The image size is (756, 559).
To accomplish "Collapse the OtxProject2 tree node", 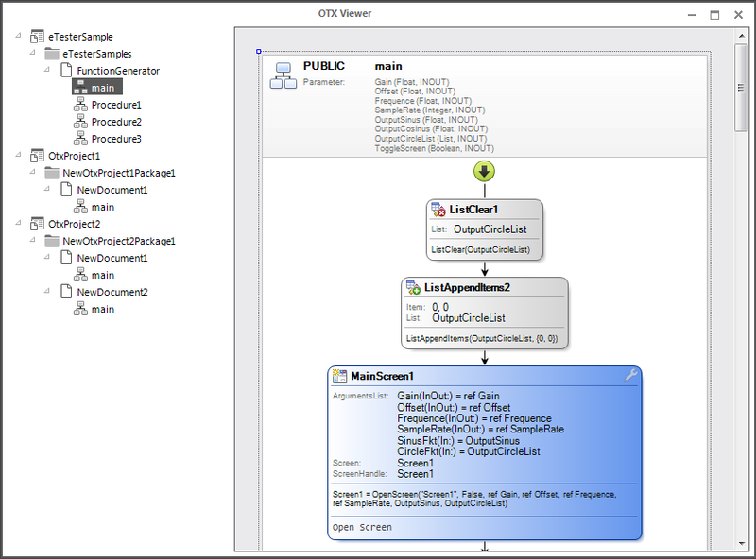I will (x=18, y=222).
